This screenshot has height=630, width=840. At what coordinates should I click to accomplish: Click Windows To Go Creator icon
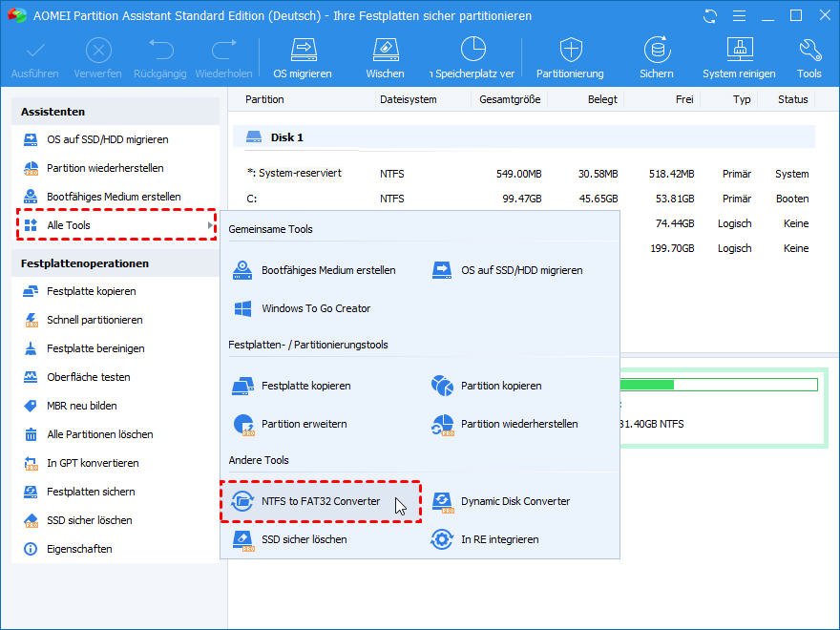(x=243, y=308)
